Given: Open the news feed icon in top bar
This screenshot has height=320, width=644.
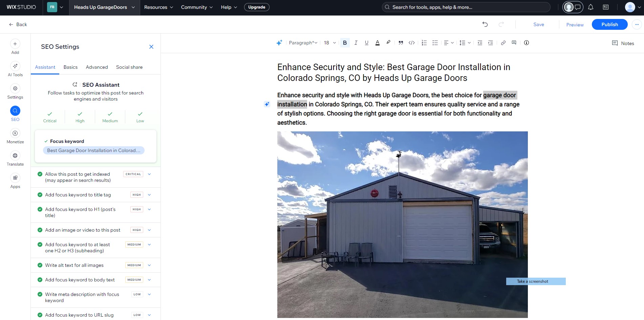Looking at the screenshot, I should click(x=606, y=7).
